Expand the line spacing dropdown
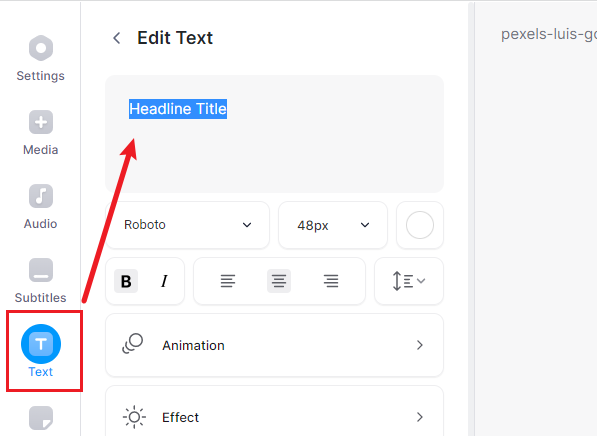597x436 pixels. [x=409, y=281]
